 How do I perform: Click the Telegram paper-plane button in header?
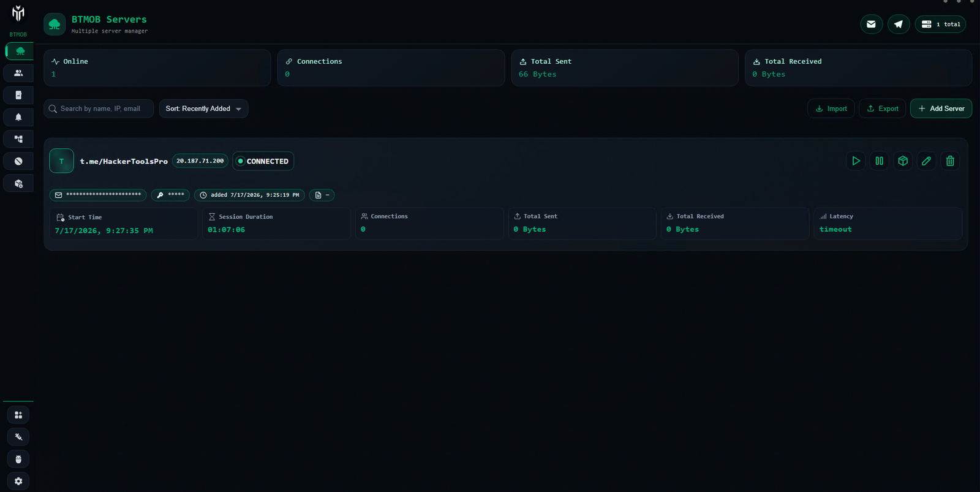tap(899, 25)
